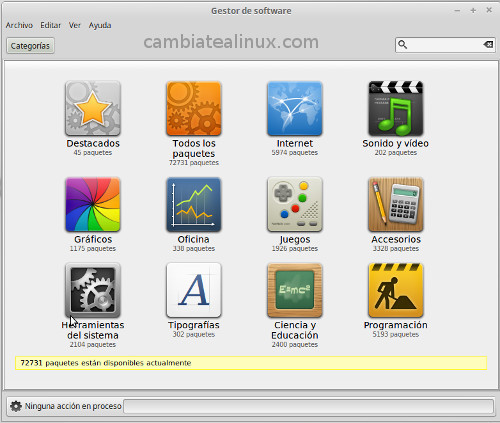Minimize the Gestor de software window

coord(457,11)
